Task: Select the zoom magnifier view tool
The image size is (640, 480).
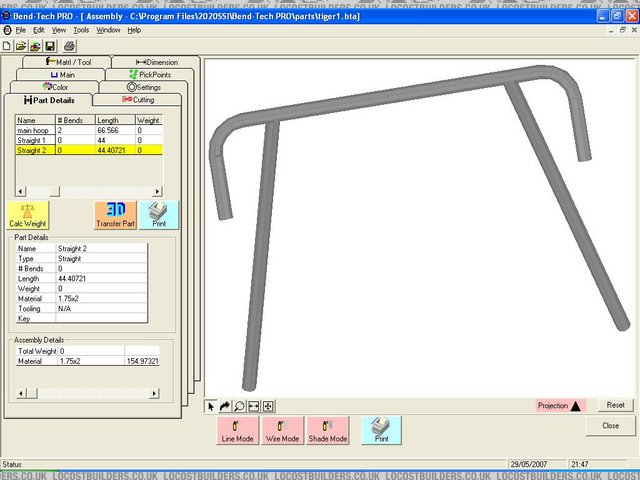Action: coord(239,406)
